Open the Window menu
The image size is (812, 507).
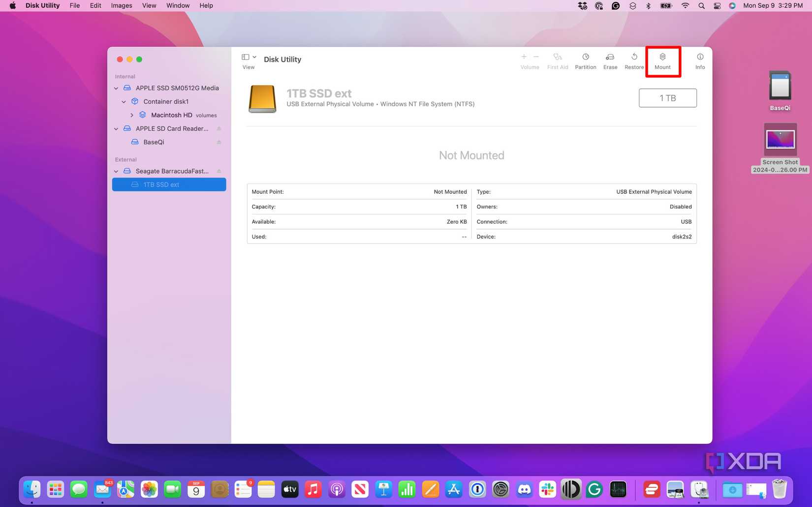(x=178, y=5)
